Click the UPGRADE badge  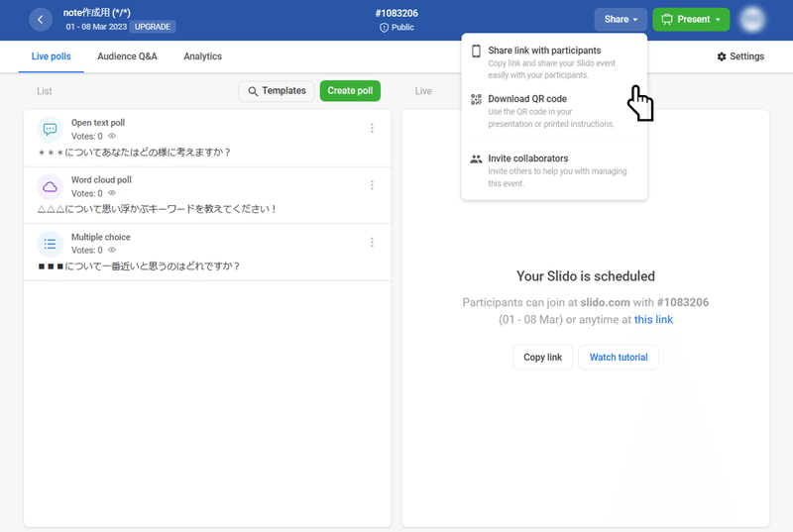click(x=153, y=27)
